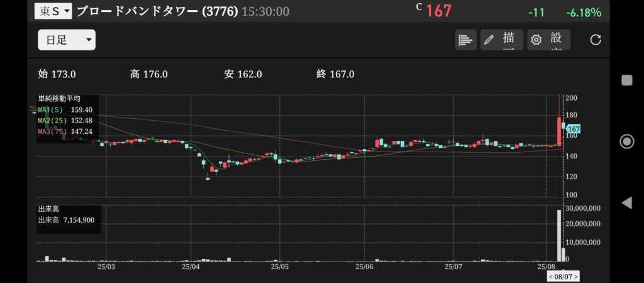The width and height of the screenshot is (644, 283).
Task: Click the 30,000,000 volume axis label
Action: (x=583, y=208)
